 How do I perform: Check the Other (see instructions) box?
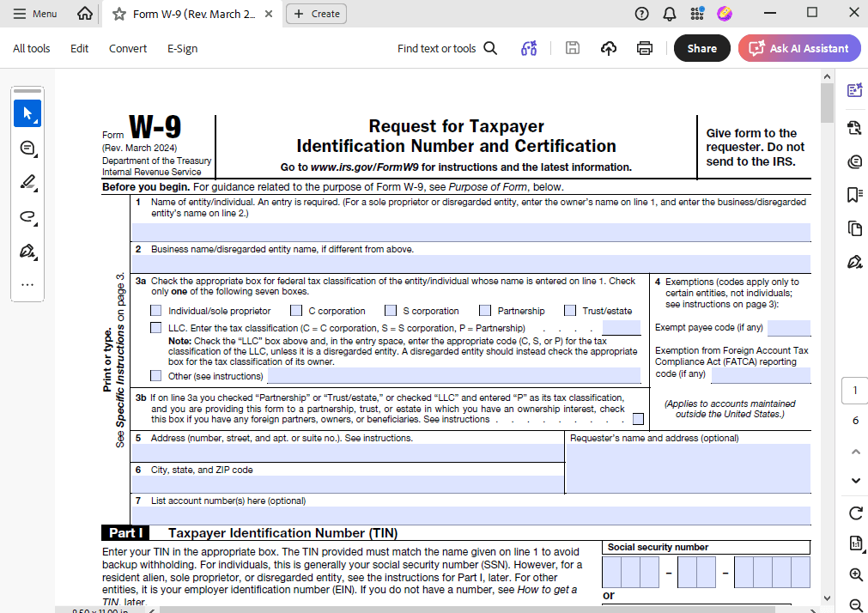tap(156, 376)
